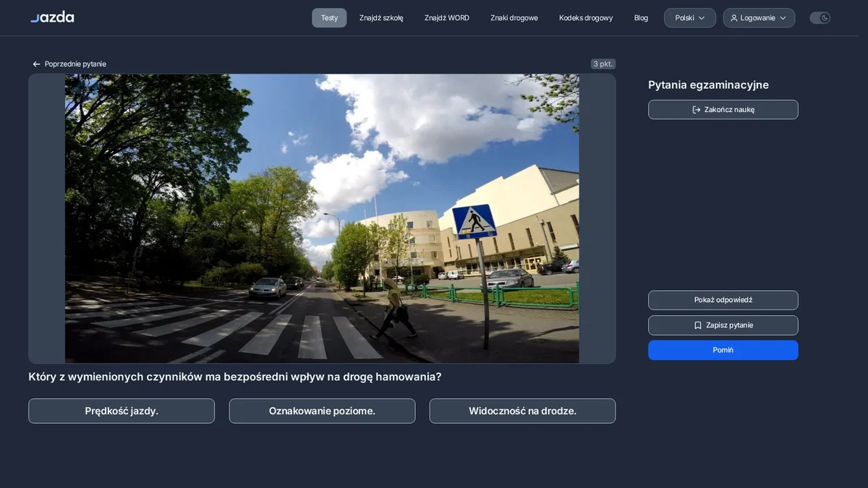The height and width of the screenshot is (488, 868).
Task: Click the 3 pkt. points badge
Action: point(603,64)
